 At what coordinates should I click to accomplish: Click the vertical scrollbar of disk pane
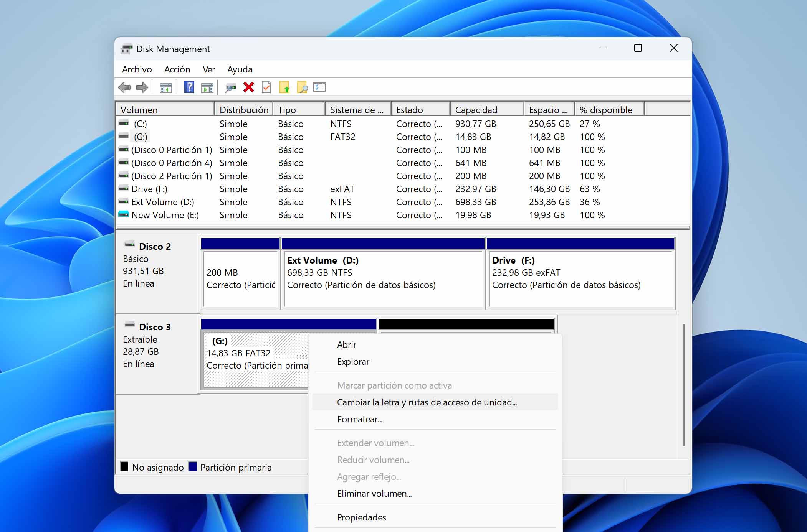click(x=684, y=385)
